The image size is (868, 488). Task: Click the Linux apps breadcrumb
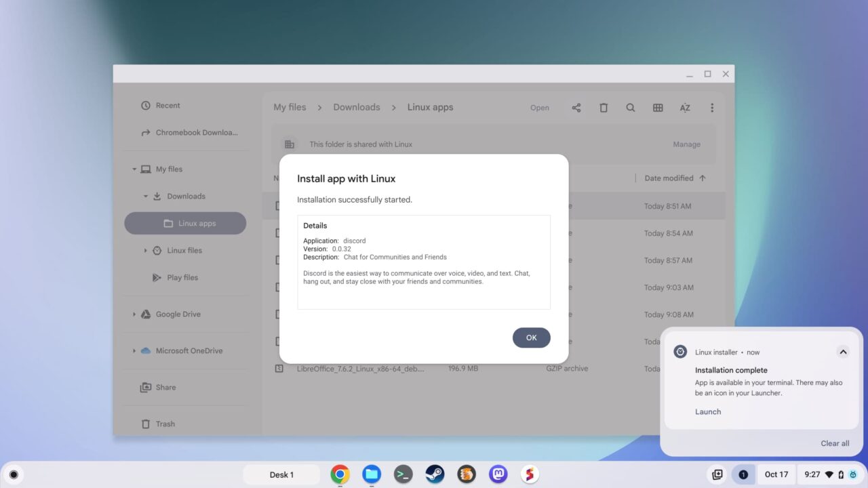tap(430, 107)
